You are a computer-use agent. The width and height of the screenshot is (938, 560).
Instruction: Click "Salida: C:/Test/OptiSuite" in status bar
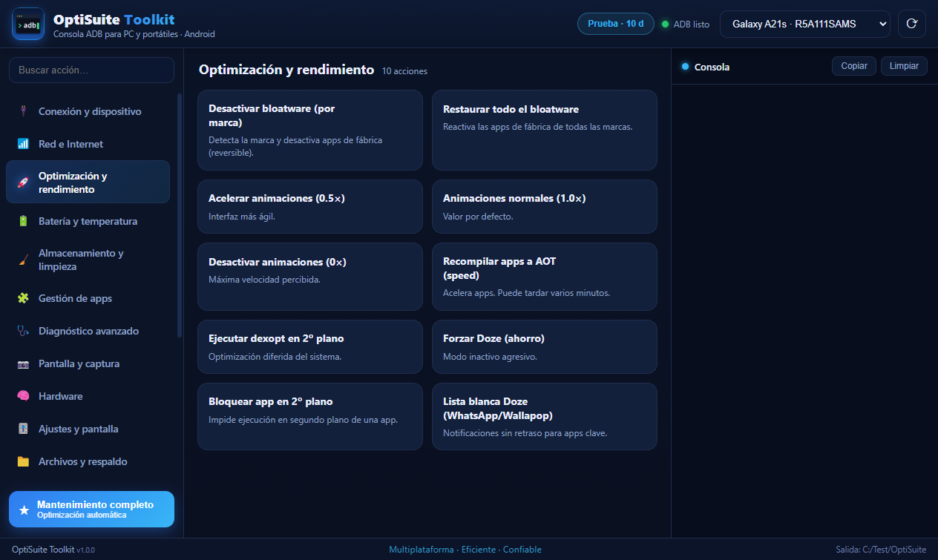tap(881, 550)
